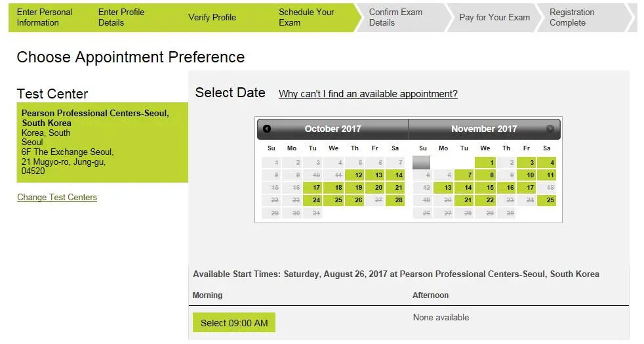
Task: Choose November 22 appointment date
Action: [486, 200]
